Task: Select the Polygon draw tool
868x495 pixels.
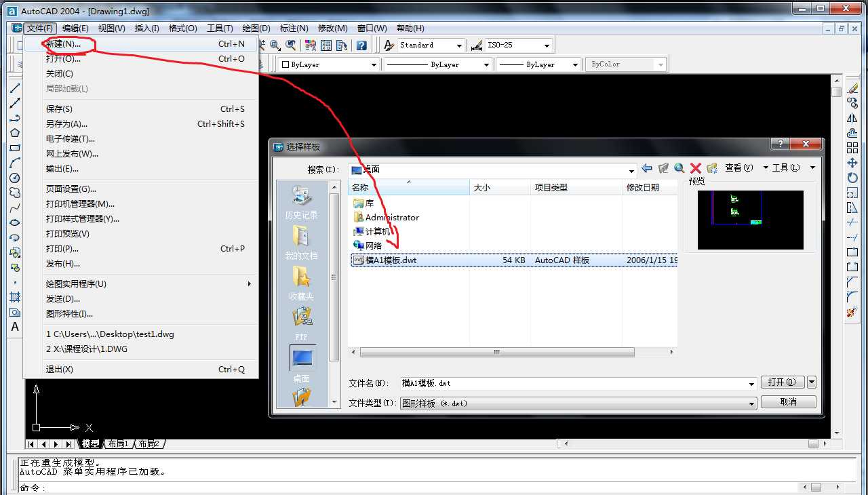Action: tap(14, 133)
